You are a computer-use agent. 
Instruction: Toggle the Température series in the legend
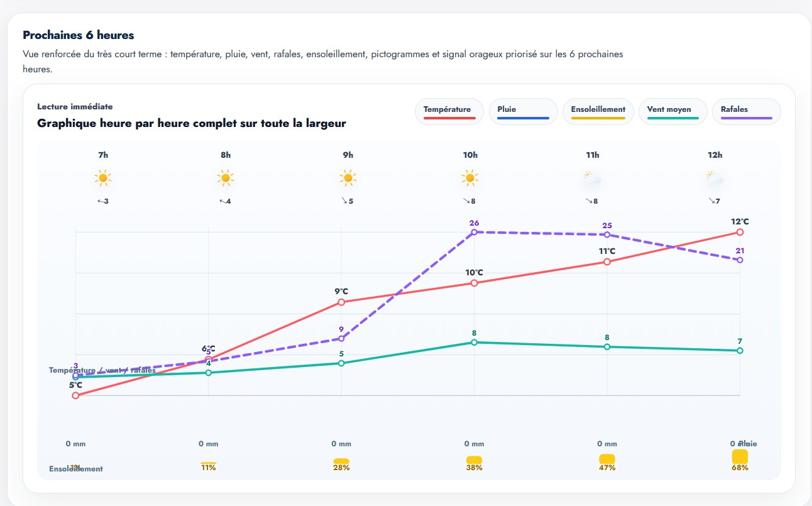coord(449,111)
